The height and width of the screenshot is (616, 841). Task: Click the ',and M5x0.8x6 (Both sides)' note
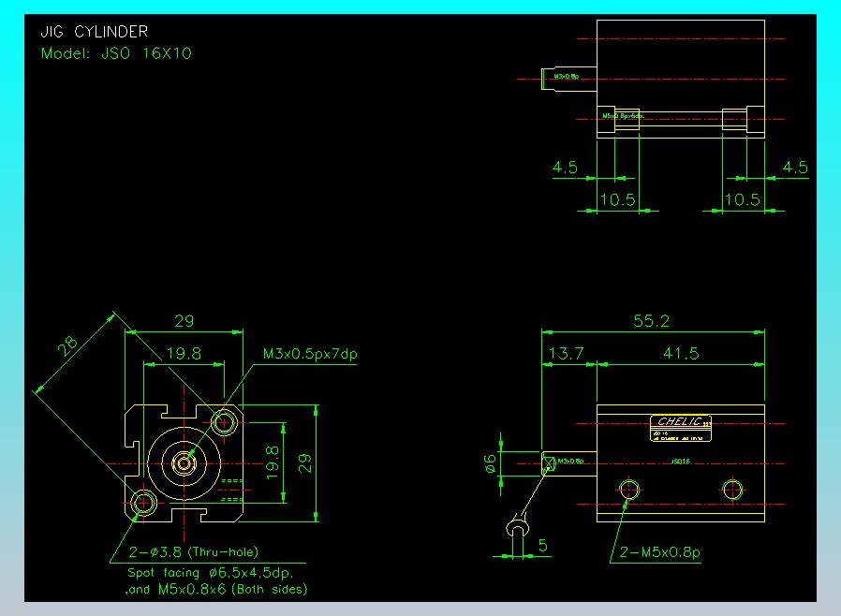tap(216, 589)
